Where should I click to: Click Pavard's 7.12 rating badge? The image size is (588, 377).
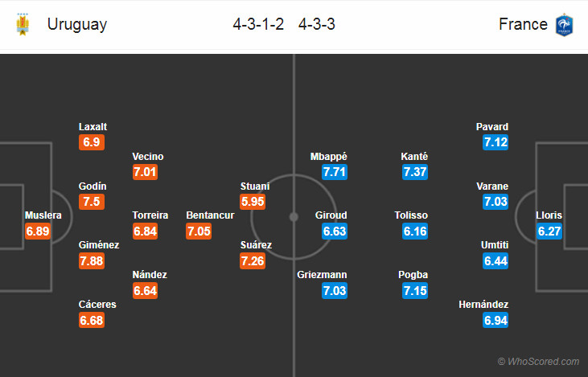click(x=495, y=142)
